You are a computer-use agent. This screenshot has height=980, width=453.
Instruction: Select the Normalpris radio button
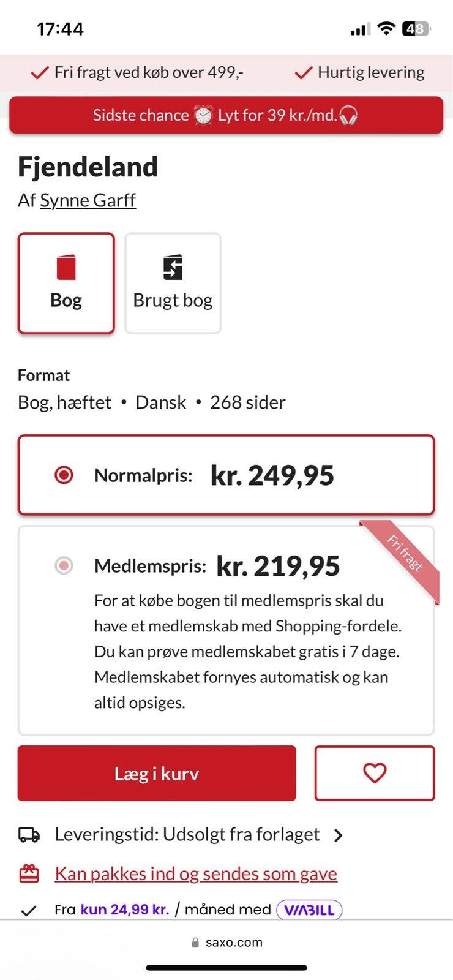click(x=64, y=475)
